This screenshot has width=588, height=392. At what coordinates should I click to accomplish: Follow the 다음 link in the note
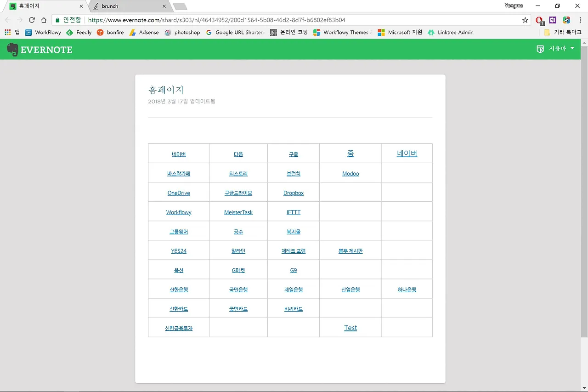tap(238, 154)
